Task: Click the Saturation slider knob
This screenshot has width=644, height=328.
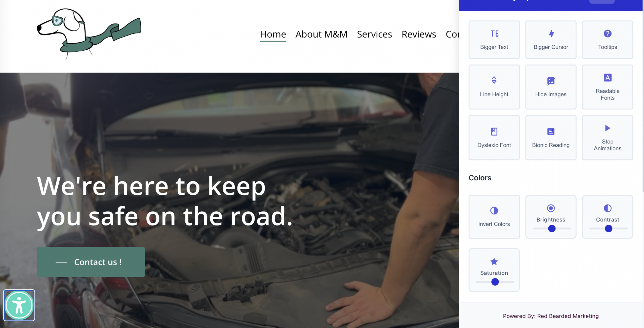Action: click(495, 282)
